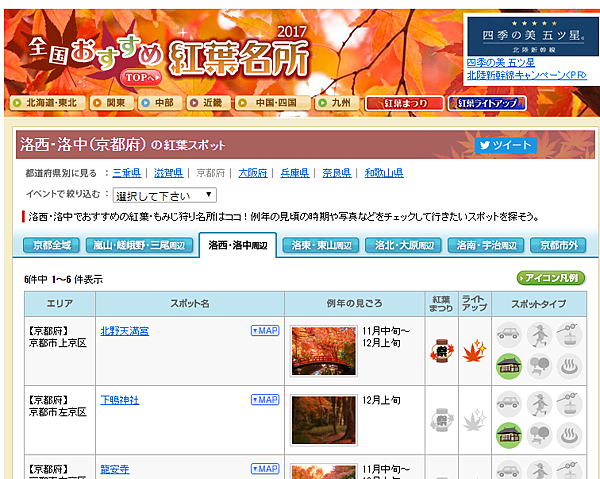Open 近畿 region menu
Viewport: 600px width, 479px height.
209,103
